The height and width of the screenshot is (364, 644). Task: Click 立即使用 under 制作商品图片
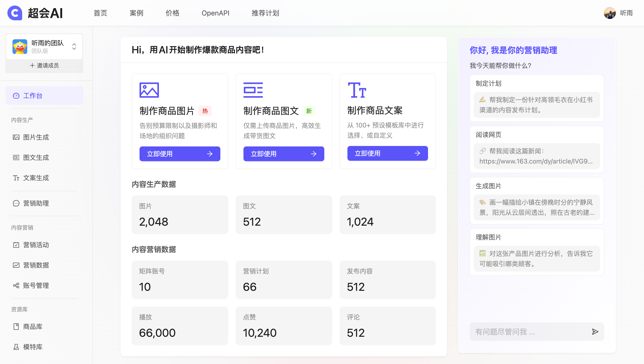180,154
